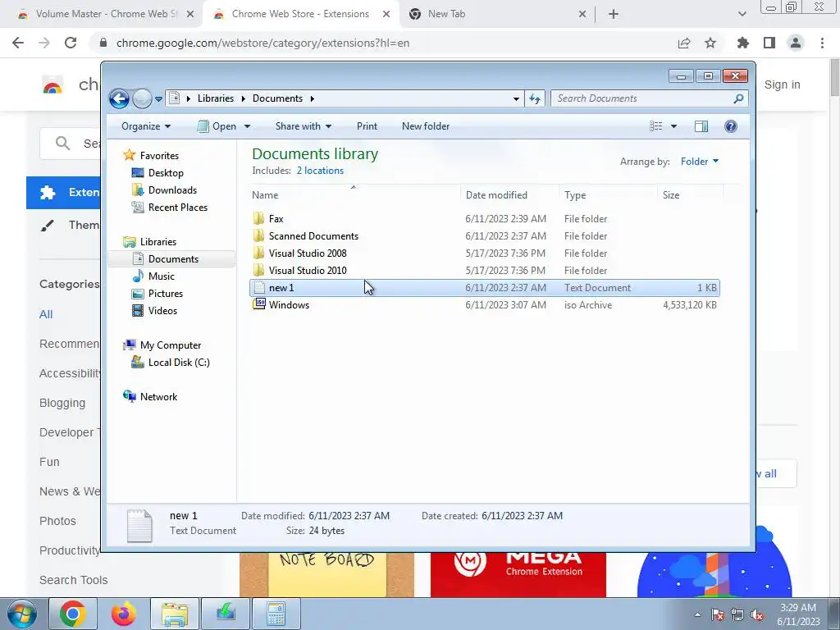Open the recent pages dropdown arrow in Explorer
Screen dimensions: 840x630
pyautogui.click(x=158, y=99)
